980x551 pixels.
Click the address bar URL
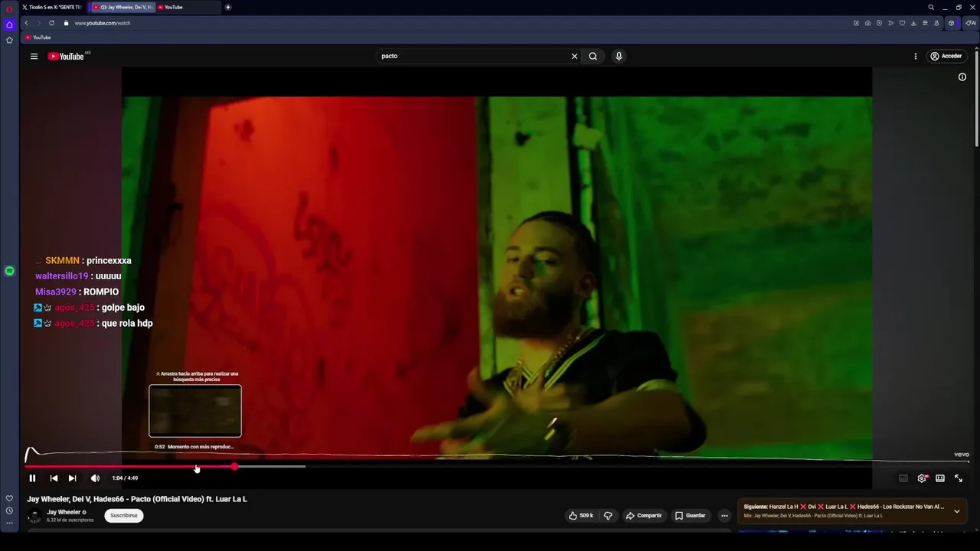[103, 23]
